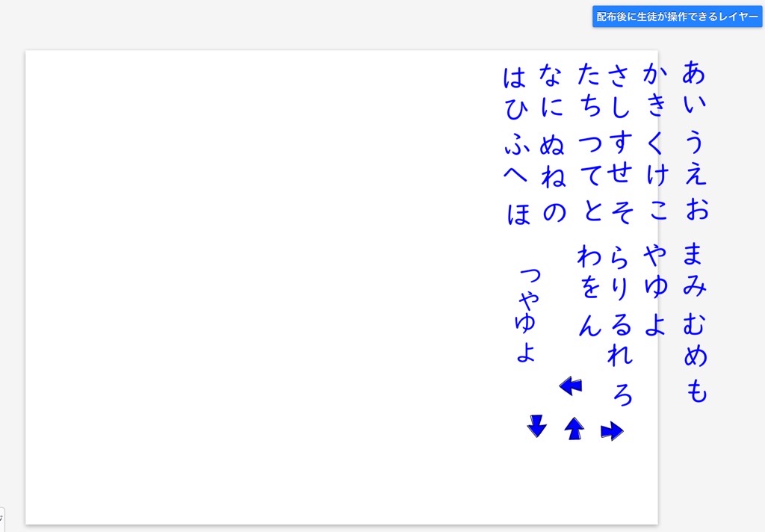Image resolution: width=765 pixels, height=532 pixels.
Task: Pick the hiragana か character
Action: tap(655, 74)
